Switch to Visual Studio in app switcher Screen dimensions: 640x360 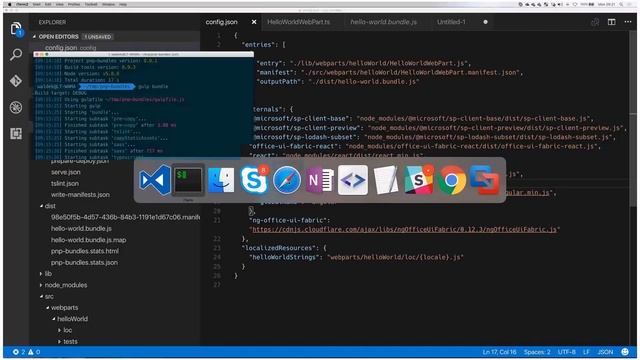(x=155, y=180)
